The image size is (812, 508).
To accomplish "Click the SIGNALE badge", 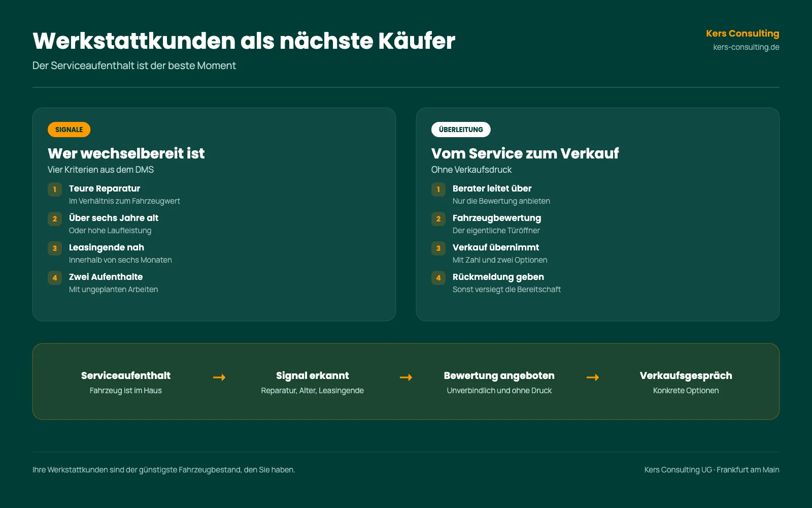I will pos(69,130).
